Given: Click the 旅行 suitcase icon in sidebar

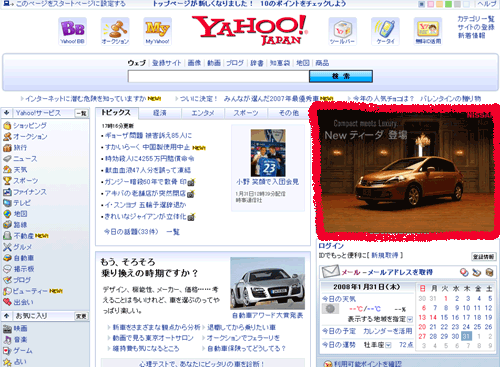Looking at the screenshot, I should point(7,148).
